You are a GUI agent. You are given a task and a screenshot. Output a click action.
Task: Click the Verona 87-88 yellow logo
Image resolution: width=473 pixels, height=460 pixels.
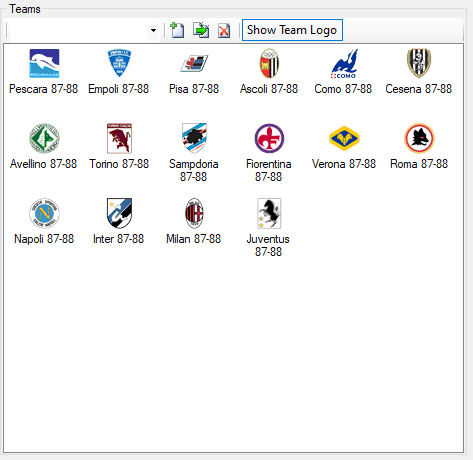pos(344,138)
